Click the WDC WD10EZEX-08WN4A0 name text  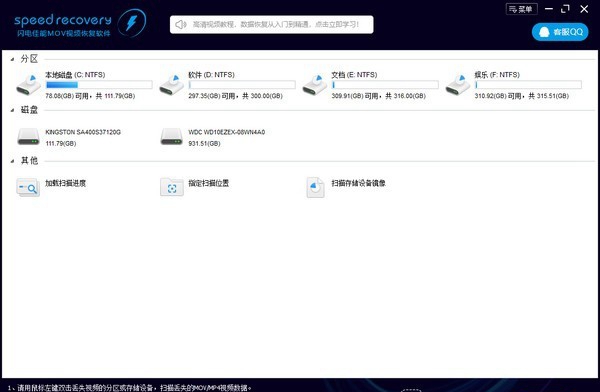227,132
